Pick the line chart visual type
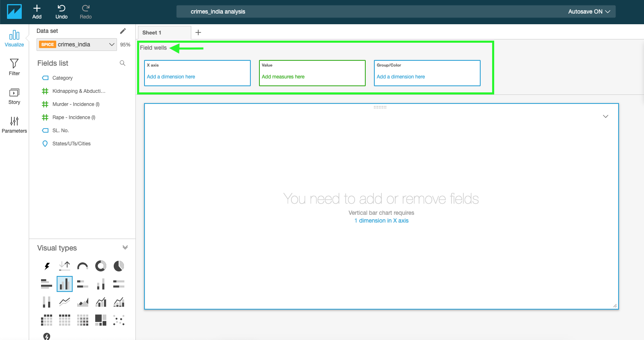The width and height of the screenshot is (644, 340). pos(64,302)
